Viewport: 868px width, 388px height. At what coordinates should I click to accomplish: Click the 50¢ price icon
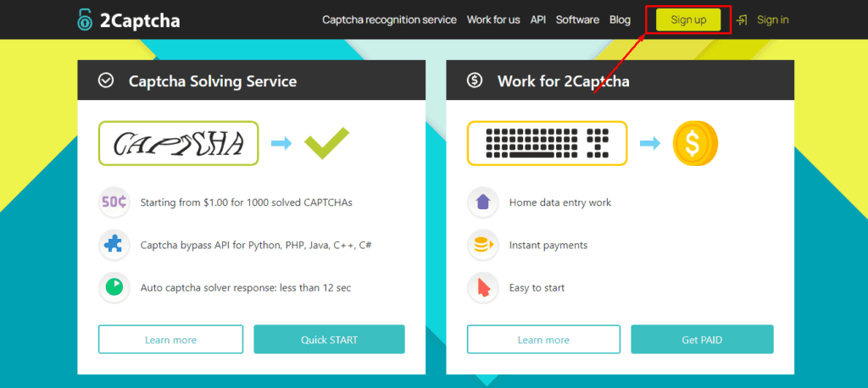tap(114, 202)
